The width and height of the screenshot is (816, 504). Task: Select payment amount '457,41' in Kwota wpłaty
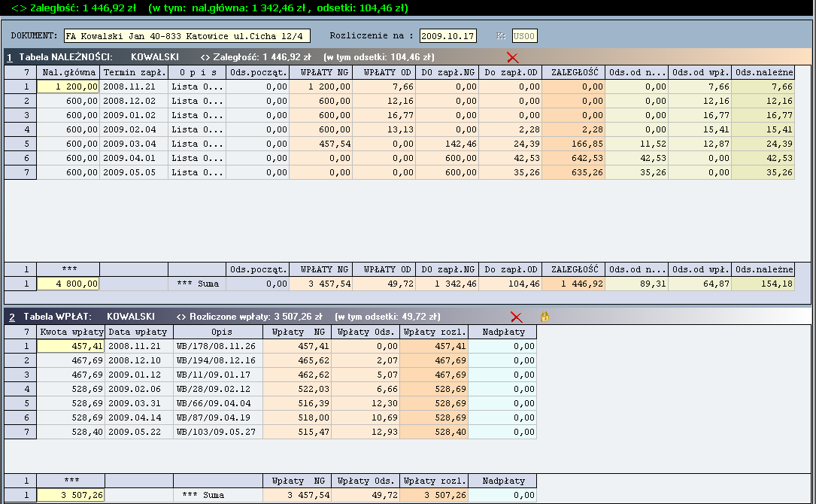(71, 346)
